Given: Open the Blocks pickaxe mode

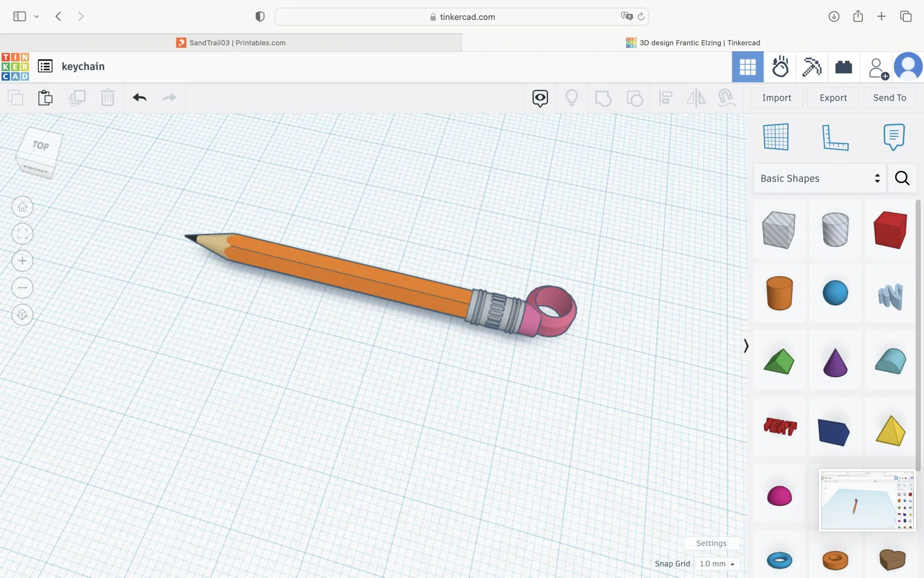Looking at the screenshot, I should pos(812,67).
